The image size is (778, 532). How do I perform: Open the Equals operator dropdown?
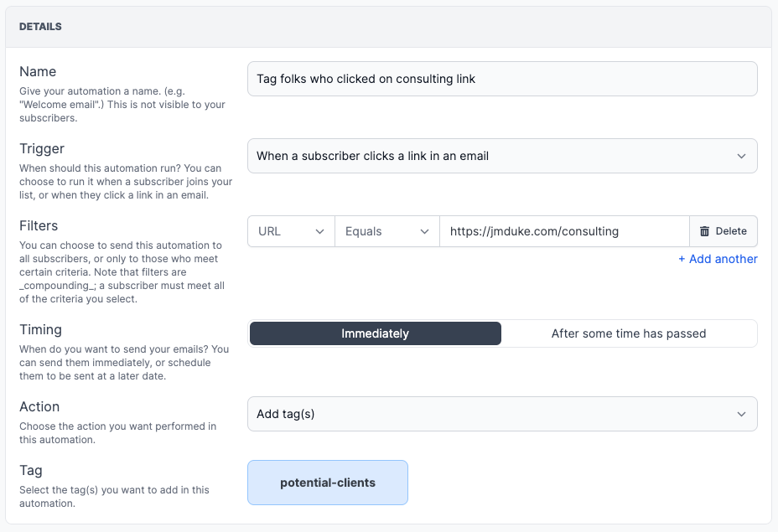click(386, 231)
